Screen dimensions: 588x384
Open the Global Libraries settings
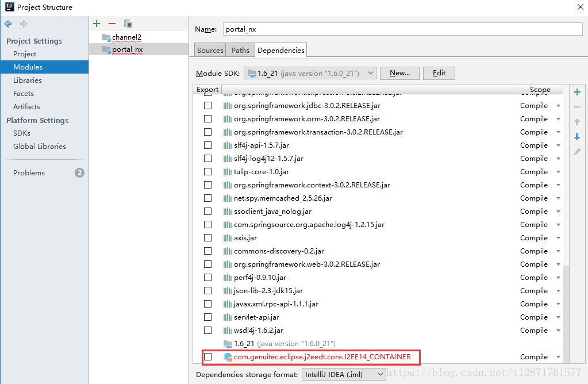pyautogui.click(x=40, y=147)
